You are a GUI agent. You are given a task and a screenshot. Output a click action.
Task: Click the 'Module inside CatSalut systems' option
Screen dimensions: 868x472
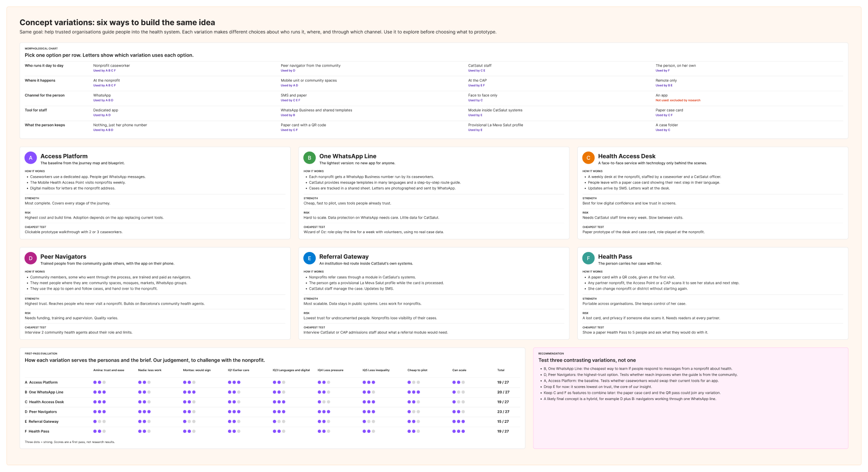[495, 111]
